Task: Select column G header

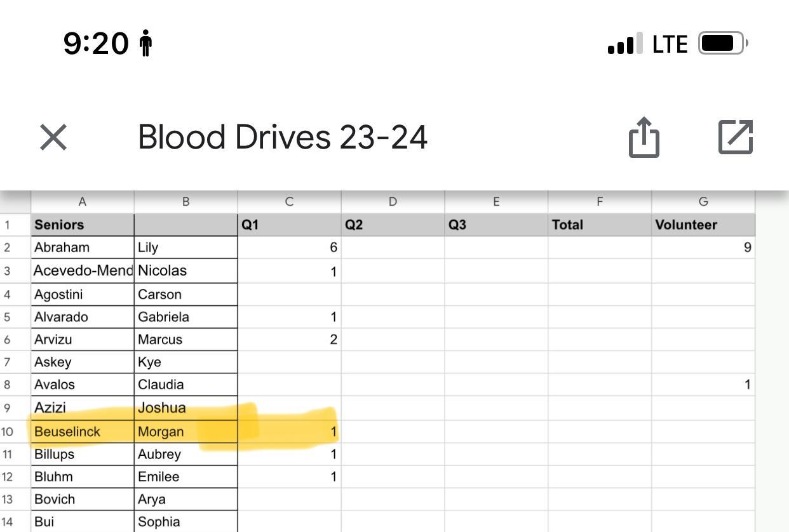Action: 703,202
